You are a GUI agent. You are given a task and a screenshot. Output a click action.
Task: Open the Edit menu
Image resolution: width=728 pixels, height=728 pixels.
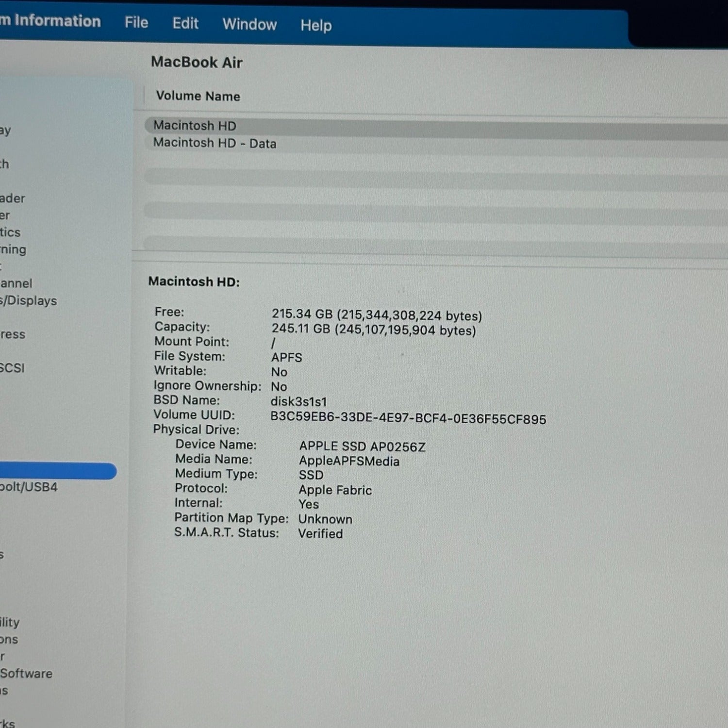click(x=185, y=24)
